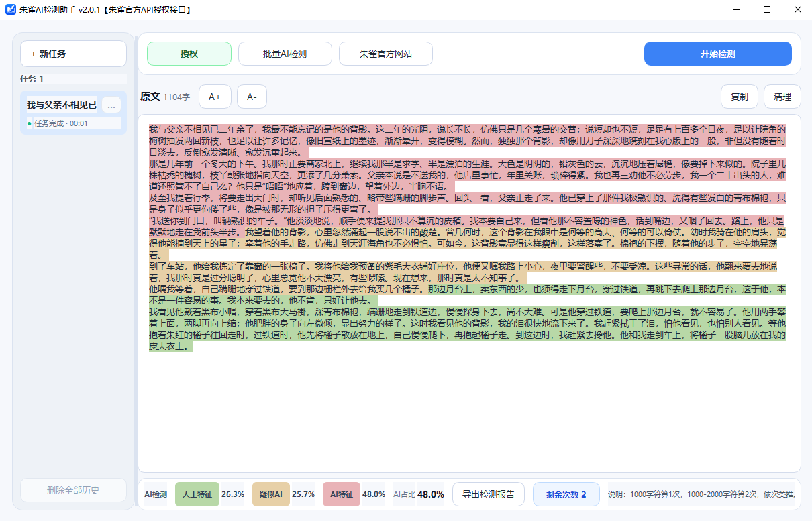Click the 任务 1 group header

point(32,78)
